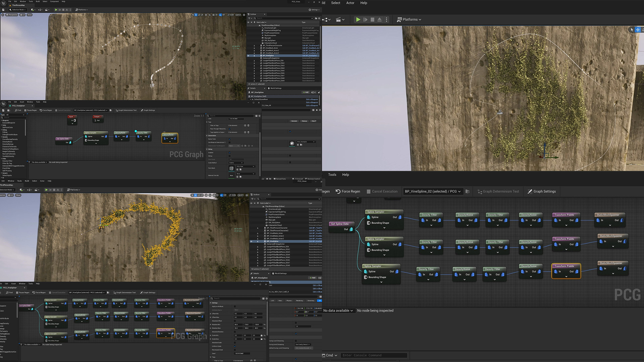Toggle the Native Tests checkbox under Determinism

pyautogui.click(x=229, y=139)
